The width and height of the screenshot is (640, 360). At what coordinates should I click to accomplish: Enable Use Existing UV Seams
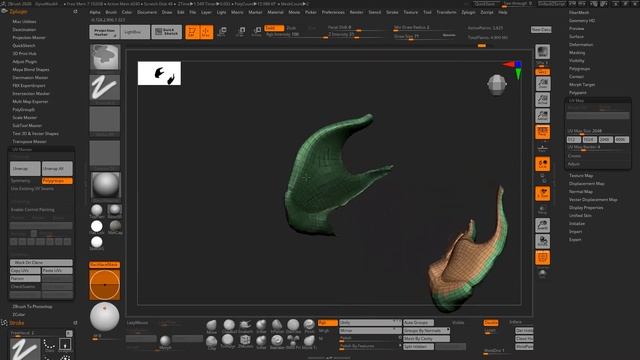(x=32, y=189)
